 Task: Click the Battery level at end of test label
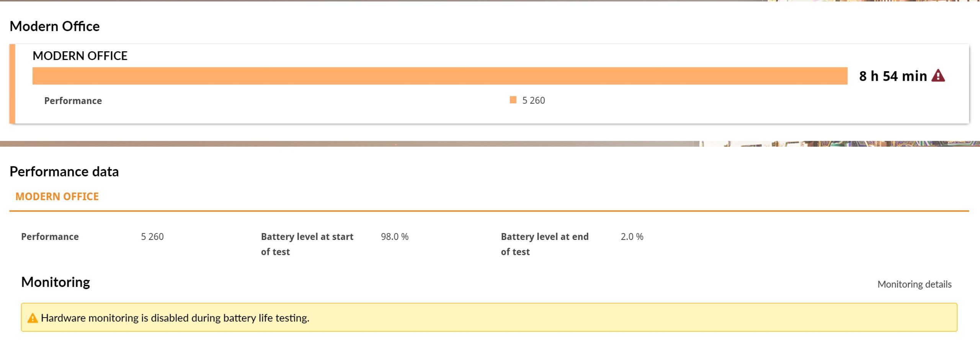pyautogui.click(x=545, y=244)
